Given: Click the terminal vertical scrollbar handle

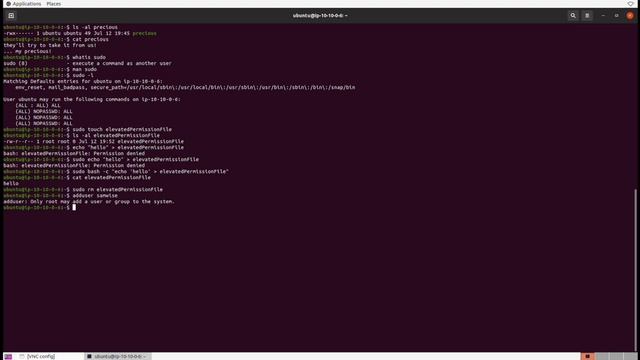Looking at the screenshot, I should tap(636, 269).
